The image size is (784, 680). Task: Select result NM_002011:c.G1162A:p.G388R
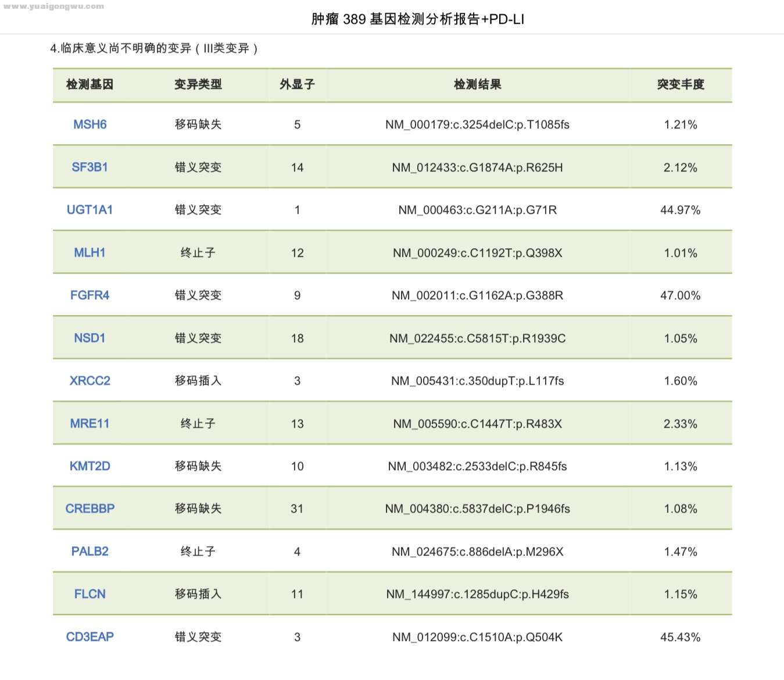[478, 295]
